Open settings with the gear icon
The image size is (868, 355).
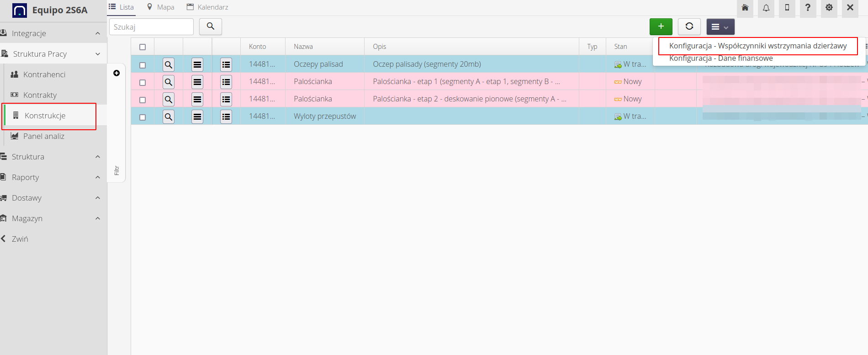point(829,8)
